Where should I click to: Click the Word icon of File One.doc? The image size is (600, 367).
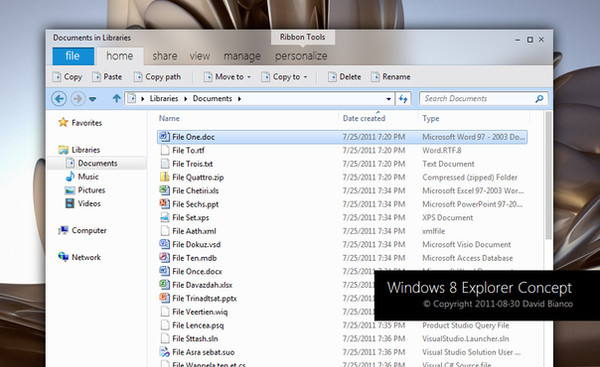coord(165,137)
